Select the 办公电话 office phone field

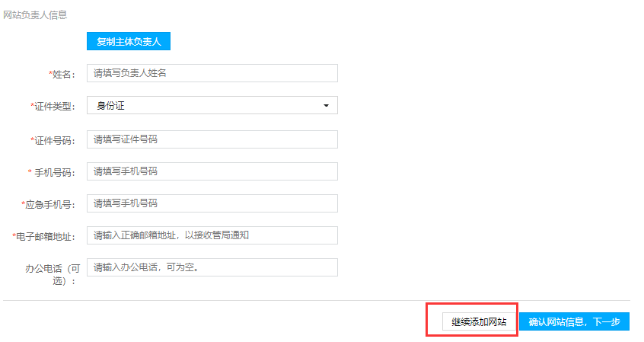click(212, 267)
